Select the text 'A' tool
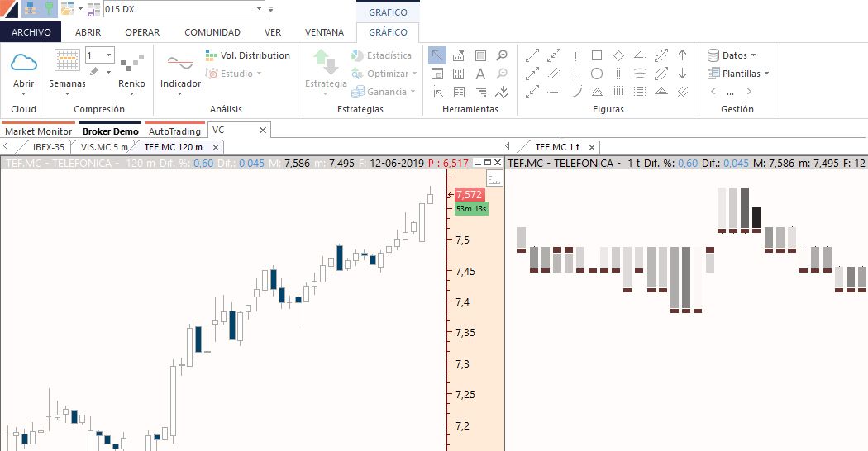 [x=480, y=74]
